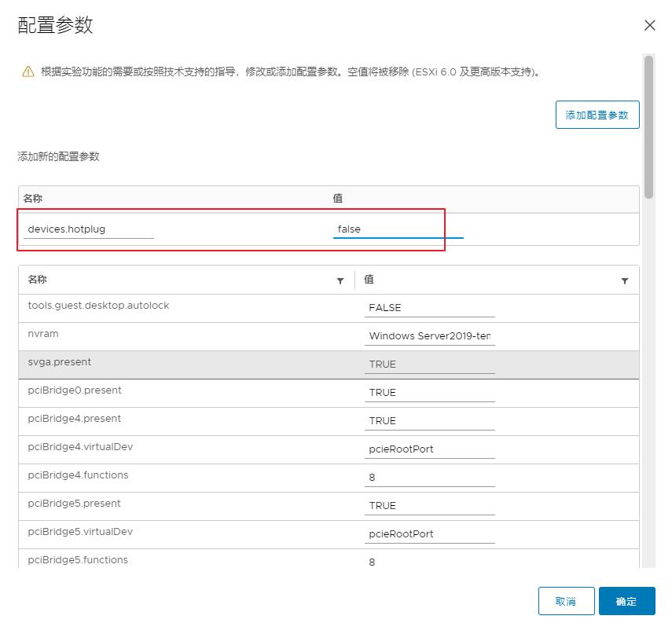The height and width of the screenshot is (634, 672).
Task: Click the 添加配置参数 button
Action: coord(597,115)
